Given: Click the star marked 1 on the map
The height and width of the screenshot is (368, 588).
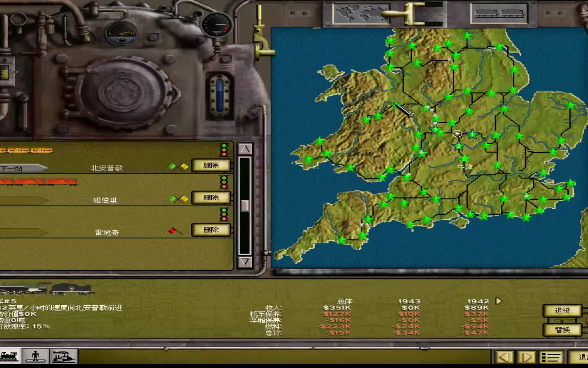Looking at the screenshot, I should 472,135.
